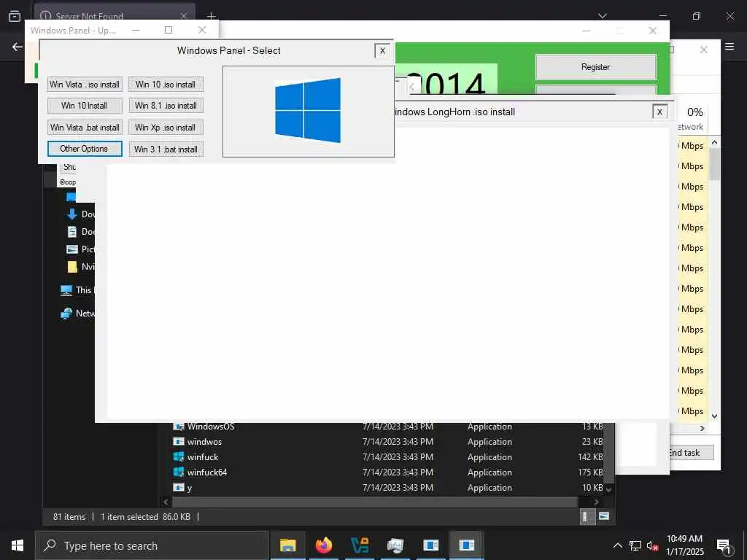Switch to the first Windows Panel taskbar icon
The image size is (747, 560).
pos(430,545)
